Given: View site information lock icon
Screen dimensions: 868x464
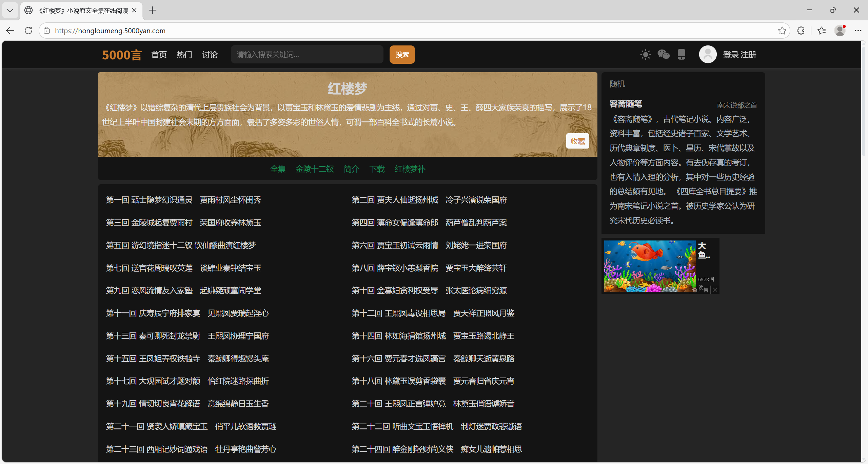Looking at the screenshot, I should (x=47, y=31).
